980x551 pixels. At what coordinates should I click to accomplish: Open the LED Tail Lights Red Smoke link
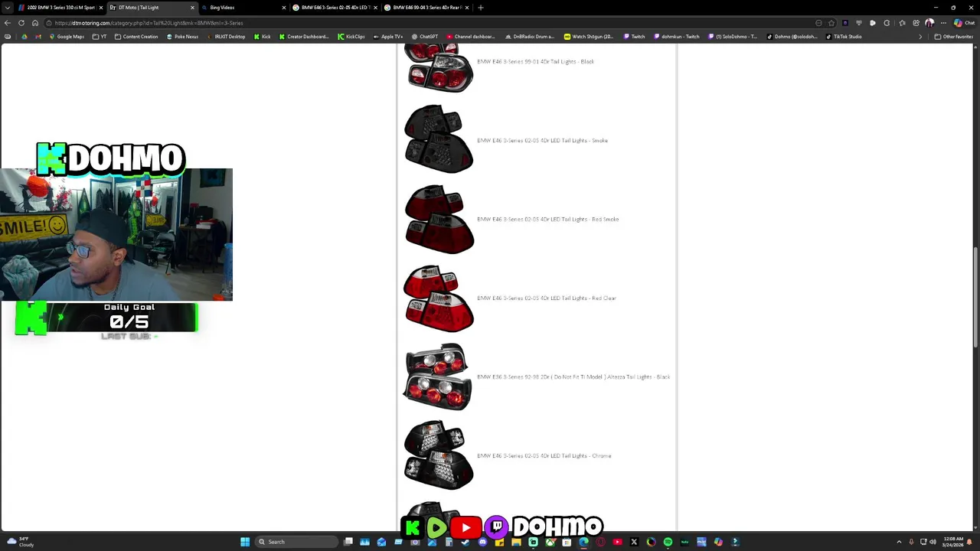click(547, 220)
